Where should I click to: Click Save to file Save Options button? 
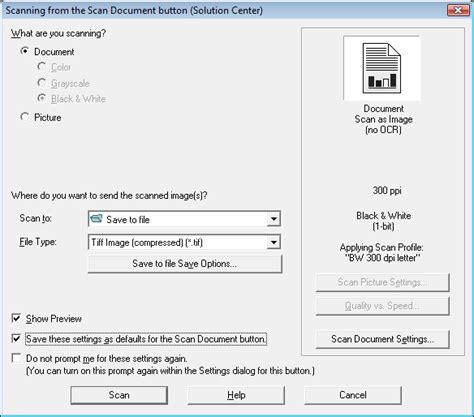[185, 264]
